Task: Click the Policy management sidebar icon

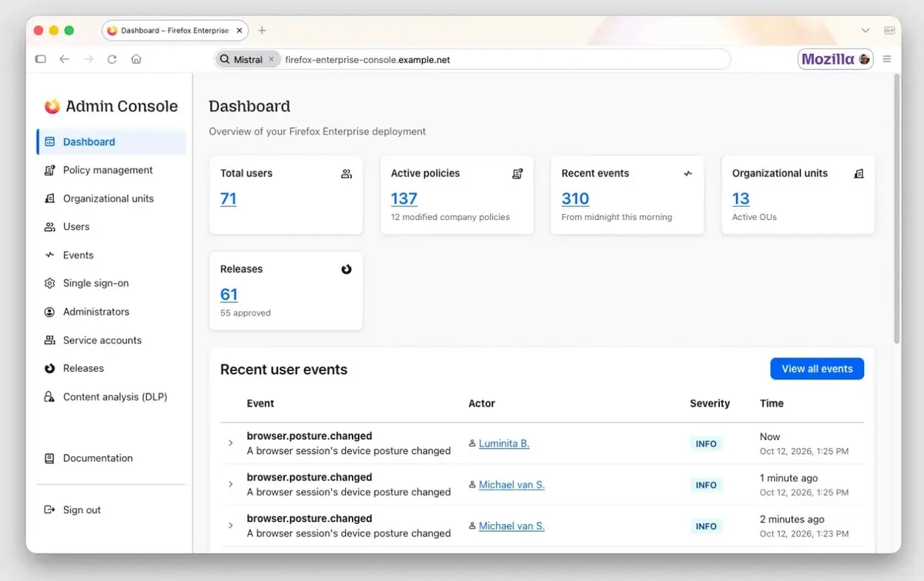Action: (x=49, y=170)
